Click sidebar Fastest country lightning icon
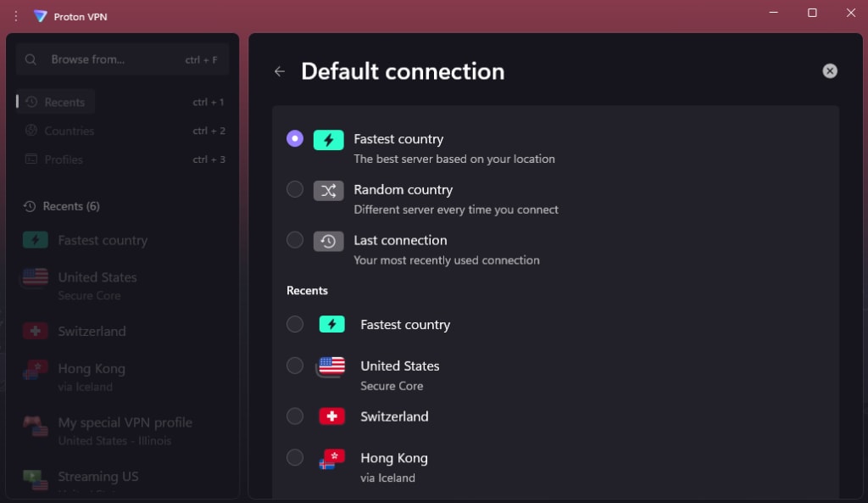The image size is (868, 503). click(x=36, y=240)
